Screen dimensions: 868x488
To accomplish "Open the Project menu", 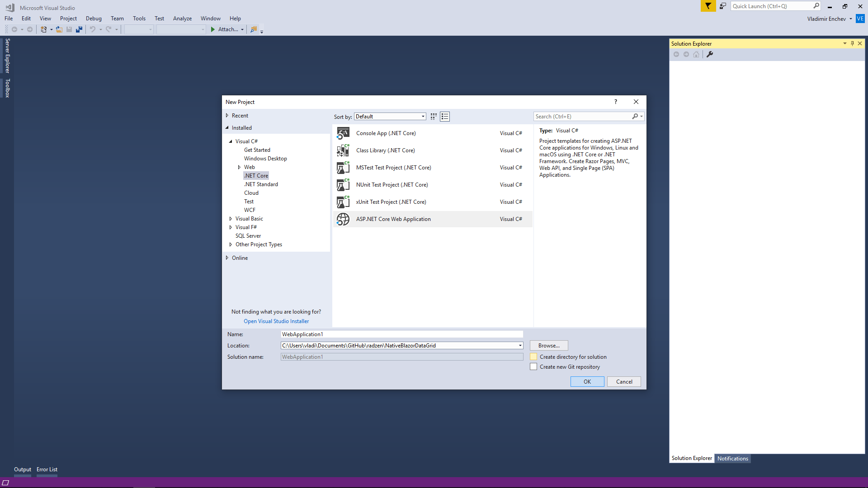I will [68, 19].
